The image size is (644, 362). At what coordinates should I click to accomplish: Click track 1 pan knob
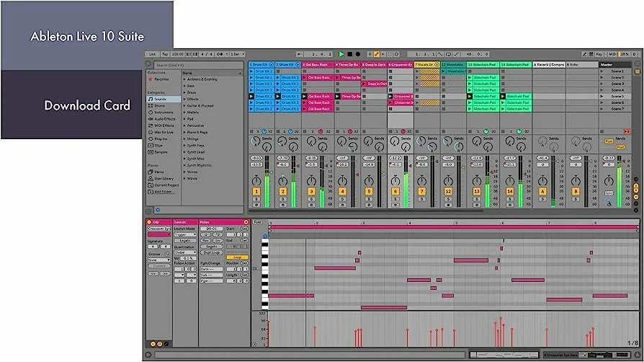click(256, 181)
